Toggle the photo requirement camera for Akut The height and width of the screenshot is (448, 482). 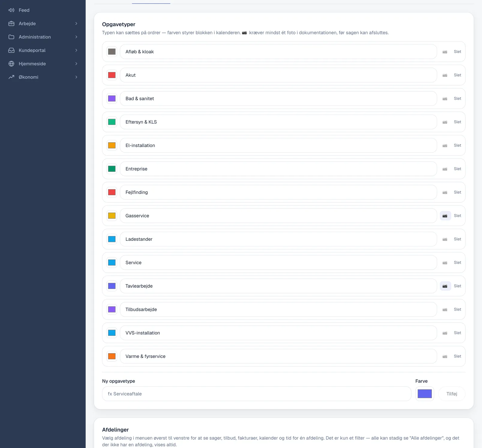[445, 75]
